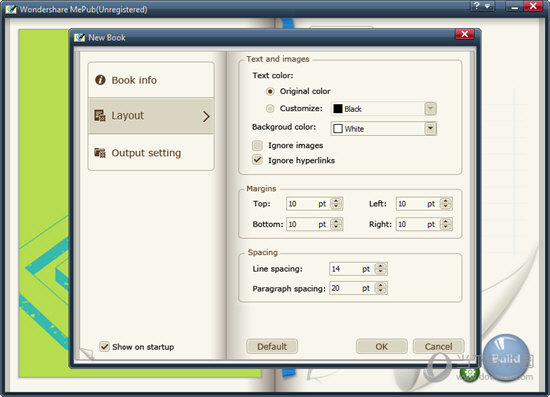Screen dimensions: 550x397
Task: Click the white color swatch
Action: click(x=337, y=129)
